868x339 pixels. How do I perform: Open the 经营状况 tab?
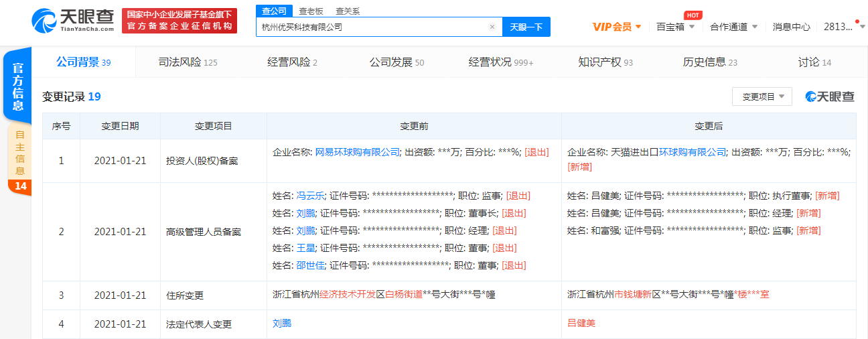click(x=500, y=62)
